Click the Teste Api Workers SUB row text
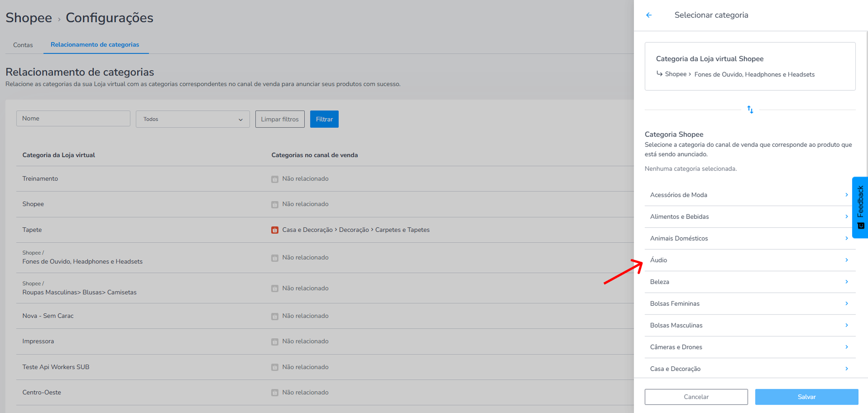Image resolution: width=868 pixels, height=413 pixels. click(x=56, y=367)
